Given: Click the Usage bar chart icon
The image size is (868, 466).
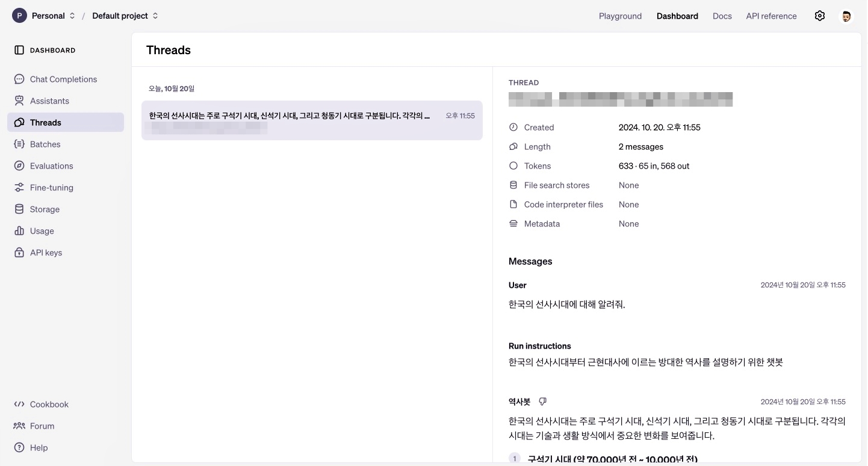Looking at the screenshot, I should [19, 231].
